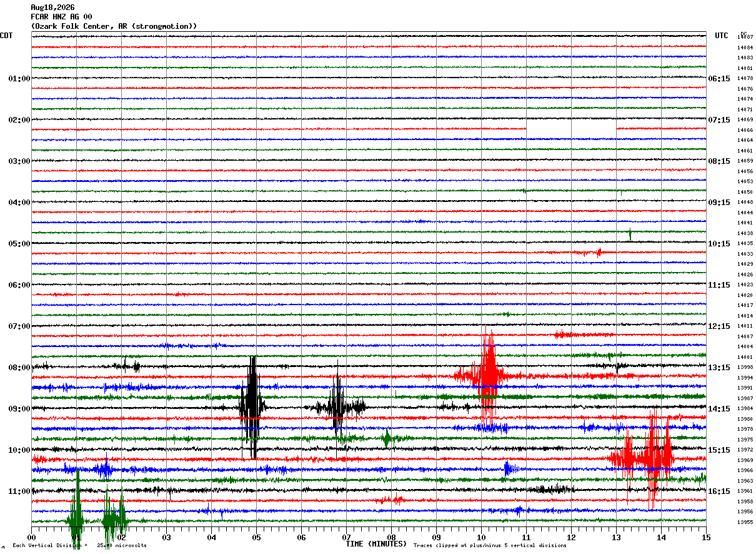Click the '07:00' CDT time label
Screen dimensions: 756x554
pos(19,326)
